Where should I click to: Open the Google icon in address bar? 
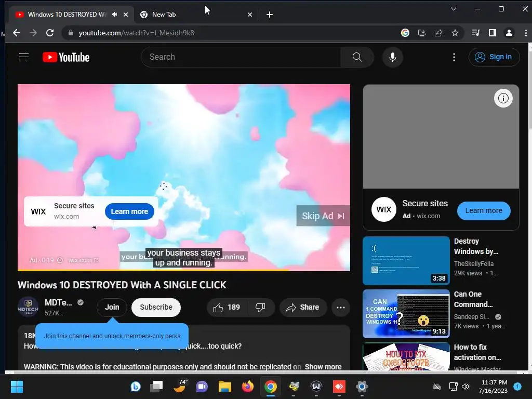click(405, 33)
